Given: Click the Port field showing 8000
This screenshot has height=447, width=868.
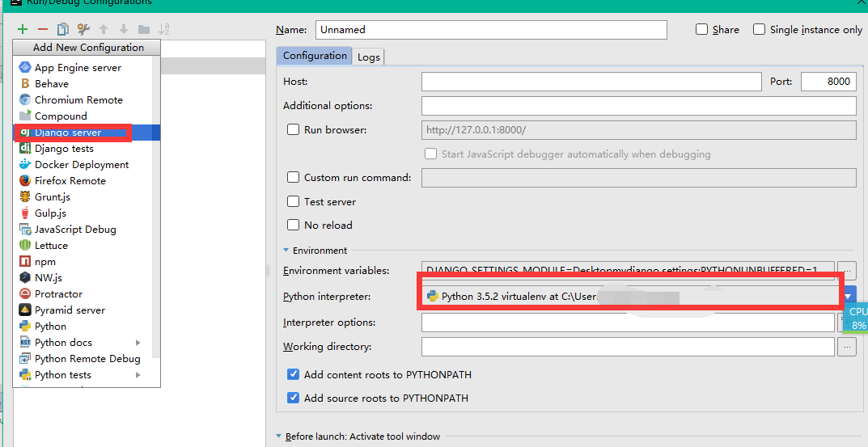Looking at the screenshot, I should point(828,82).
